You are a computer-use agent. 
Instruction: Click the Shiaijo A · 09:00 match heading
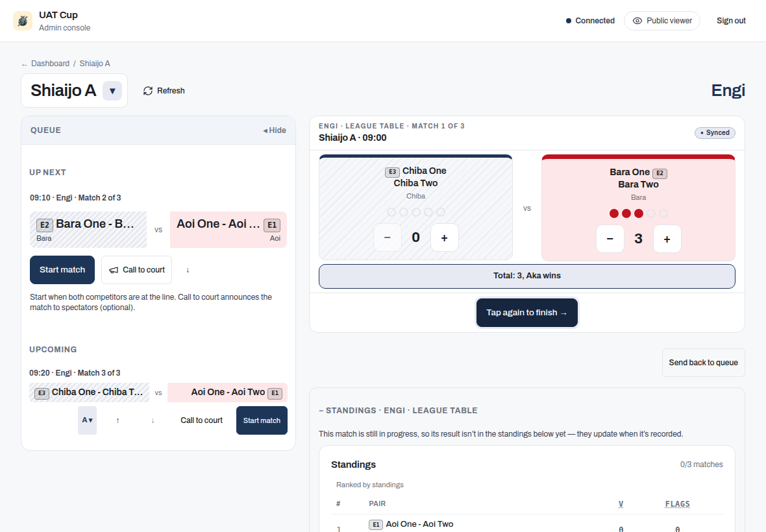point(352,138)
